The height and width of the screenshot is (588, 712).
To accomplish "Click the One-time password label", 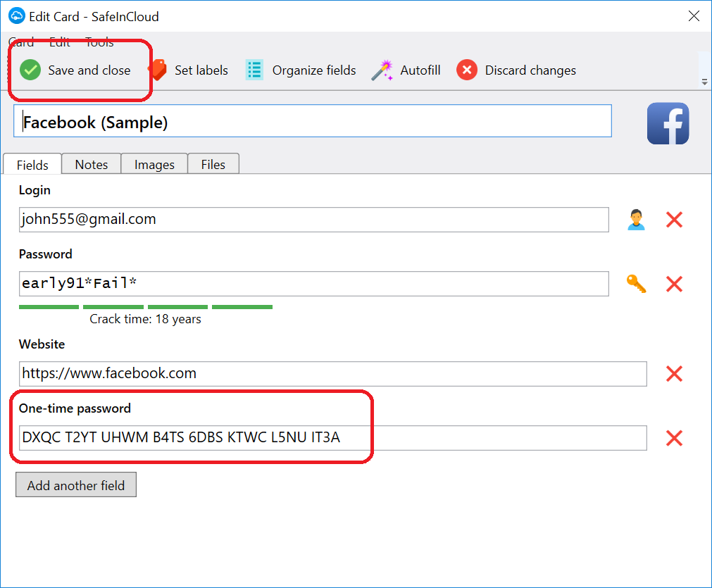I will click(x=75, y=408).
